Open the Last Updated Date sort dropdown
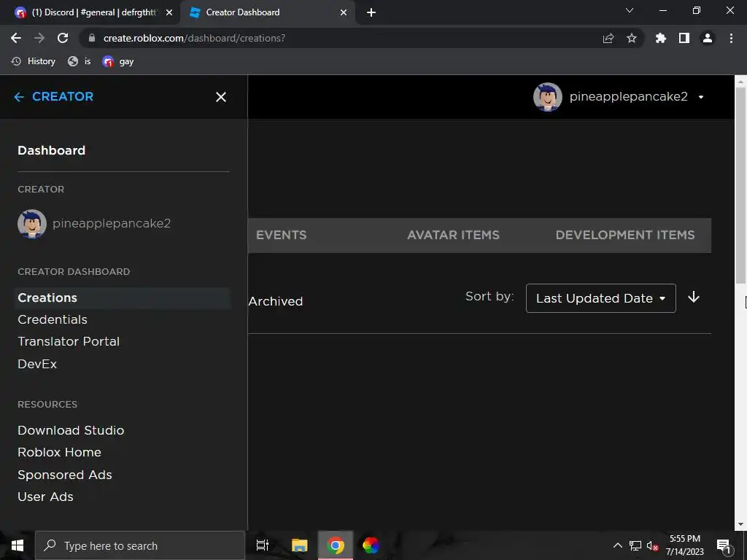This screenshot has height=560, width=747. (601, 298)
